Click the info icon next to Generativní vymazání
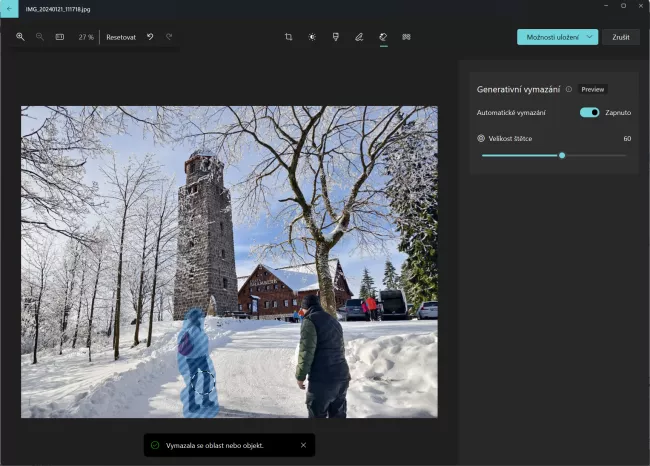This screenshot has height=466, width=650. coord(569,89)
